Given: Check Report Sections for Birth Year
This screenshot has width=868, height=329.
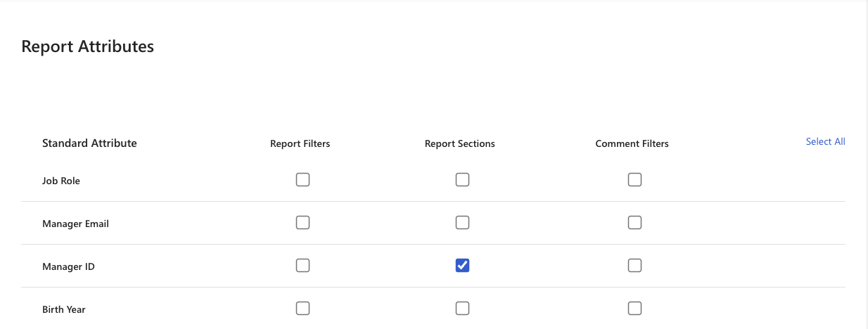Looking at the screenshot, I should pos(462,308).
